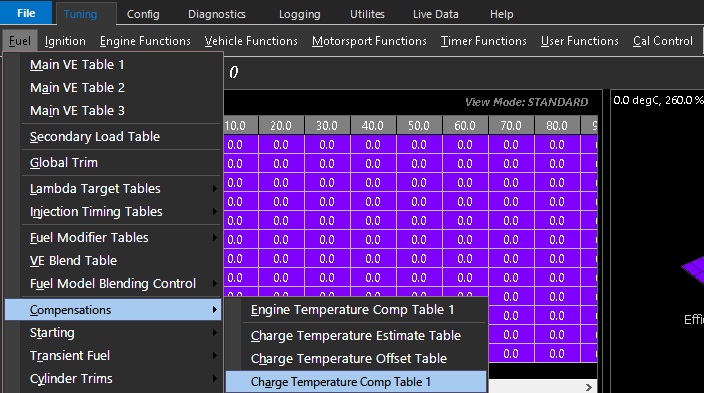Click top-row cell under the 50.0 column
This screenshot has height=393, width=704.
(419, 145)
